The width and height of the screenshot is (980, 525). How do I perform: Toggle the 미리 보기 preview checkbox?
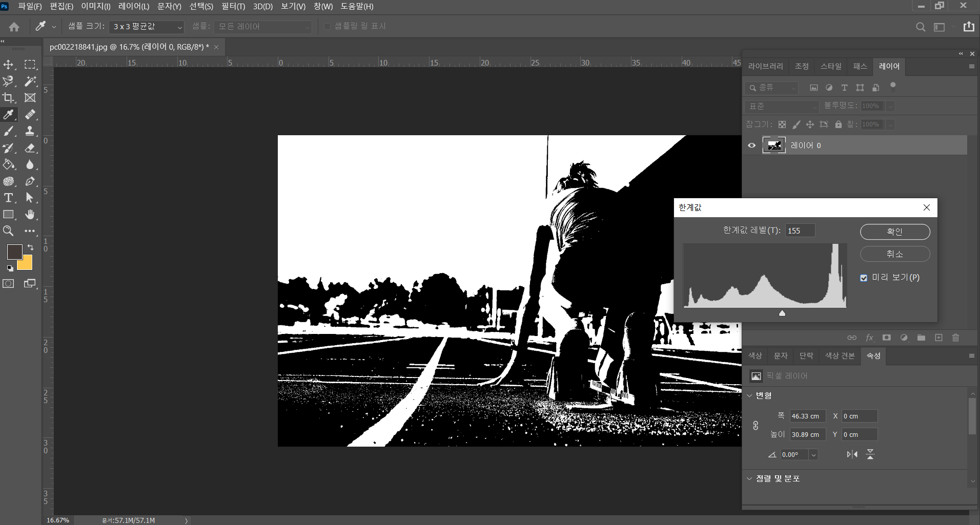point(864,278)
